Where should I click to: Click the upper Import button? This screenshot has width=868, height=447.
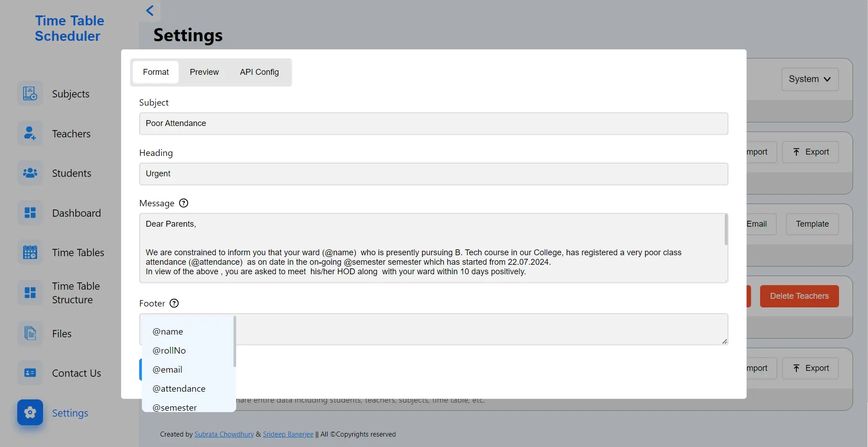coord(761,152)
